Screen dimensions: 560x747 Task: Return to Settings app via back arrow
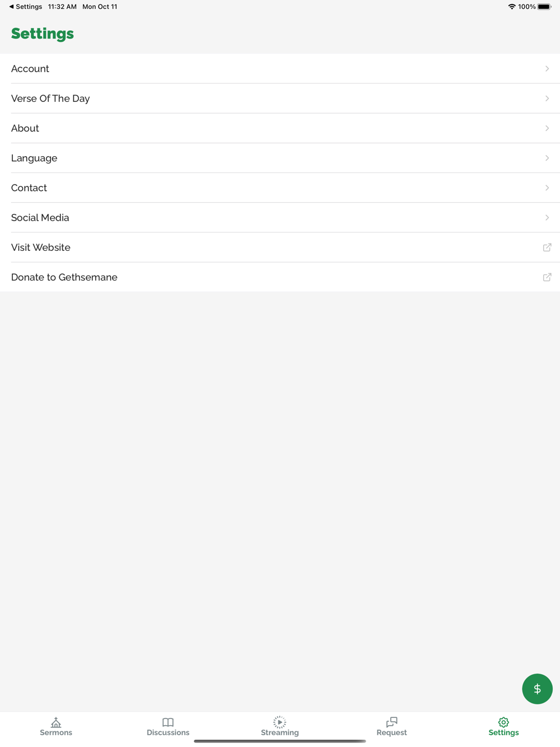click(25, 7)
